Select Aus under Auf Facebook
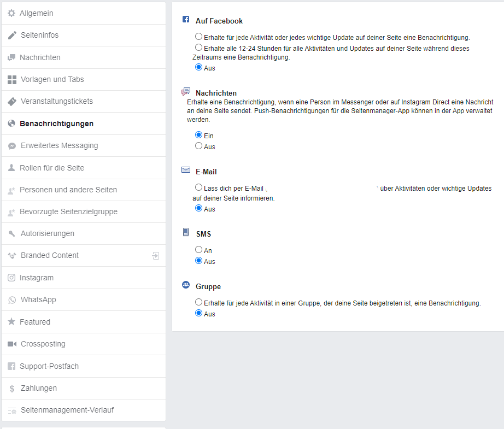Screen dimensions: 504x429 pyautogui.click(x=198, y=67)
